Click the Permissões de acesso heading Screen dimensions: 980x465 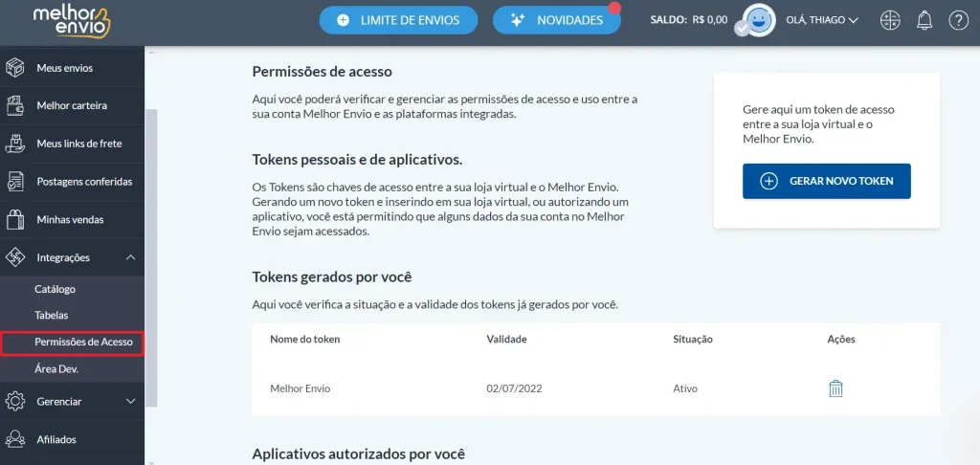tap(322, 71)
